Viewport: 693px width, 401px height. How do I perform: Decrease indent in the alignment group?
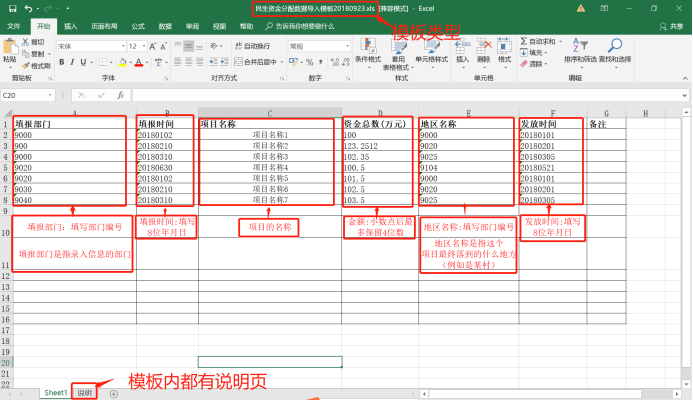click(214, 62)
